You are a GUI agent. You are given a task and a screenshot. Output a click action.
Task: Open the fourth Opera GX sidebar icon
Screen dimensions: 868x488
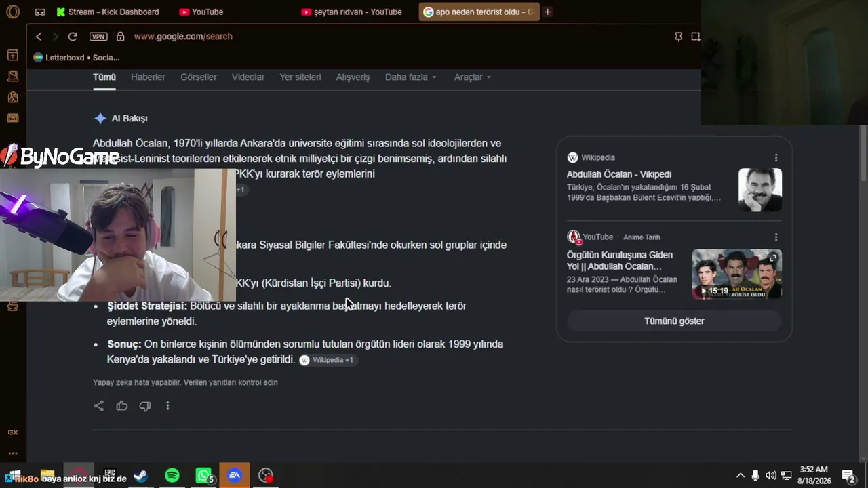(x=13, y=118)
